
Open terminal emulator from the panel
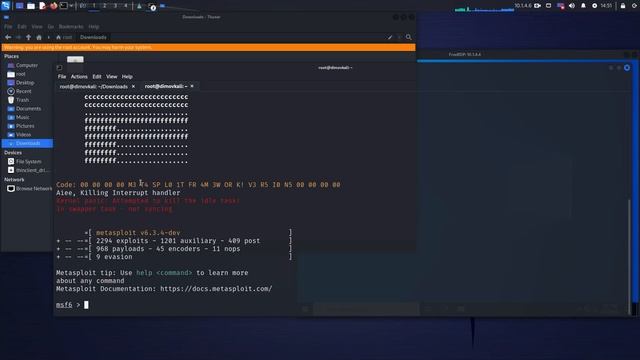[x=64, y=6]
